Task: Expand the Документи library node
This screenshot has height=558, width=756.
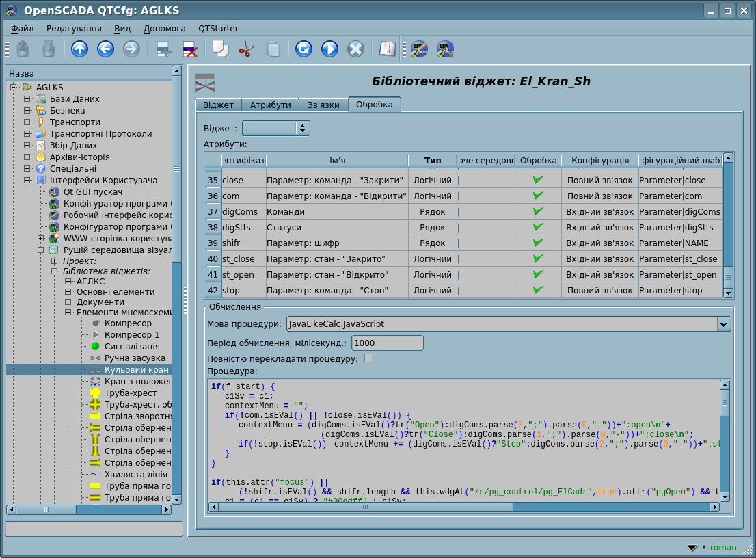Action: point(68,302)
